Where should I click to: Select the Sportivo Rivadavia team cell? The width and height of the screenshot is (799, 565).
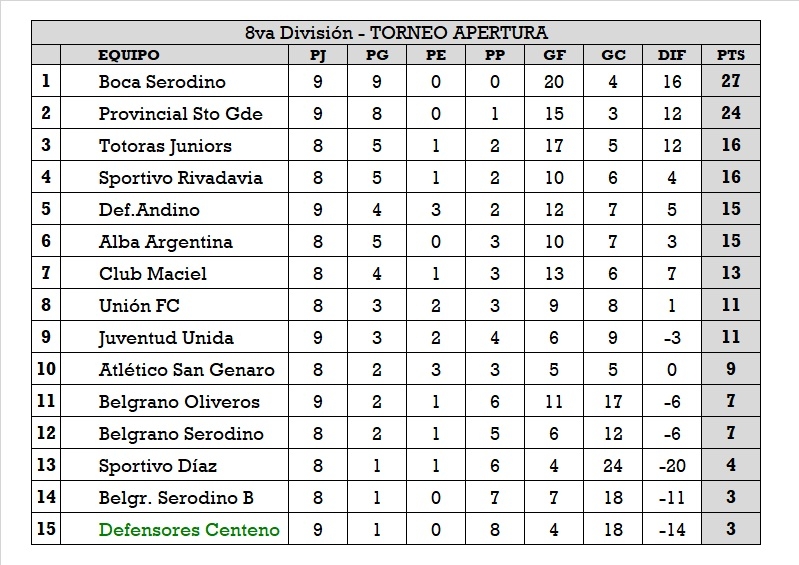[180, 178]
